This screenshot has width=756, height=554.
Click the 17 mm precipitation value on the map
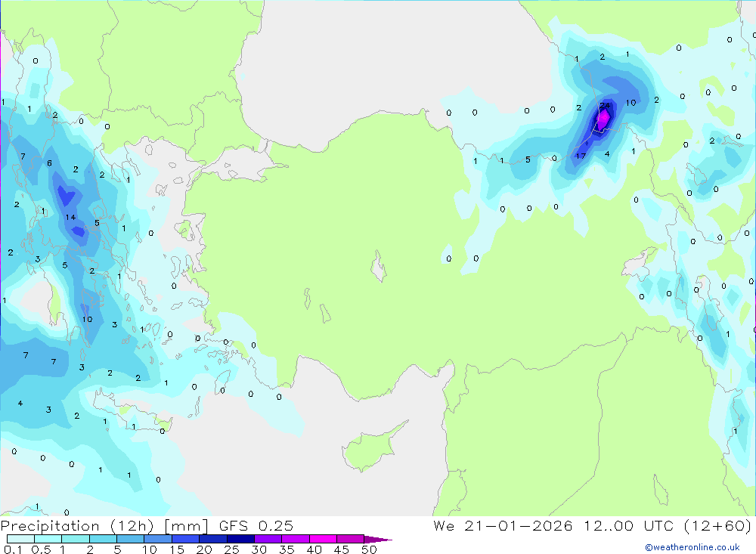pos(581,156)
